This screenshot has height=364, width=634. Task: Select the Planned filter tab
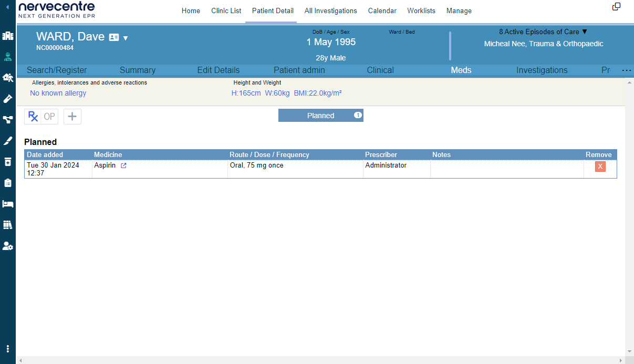[320, 116]
